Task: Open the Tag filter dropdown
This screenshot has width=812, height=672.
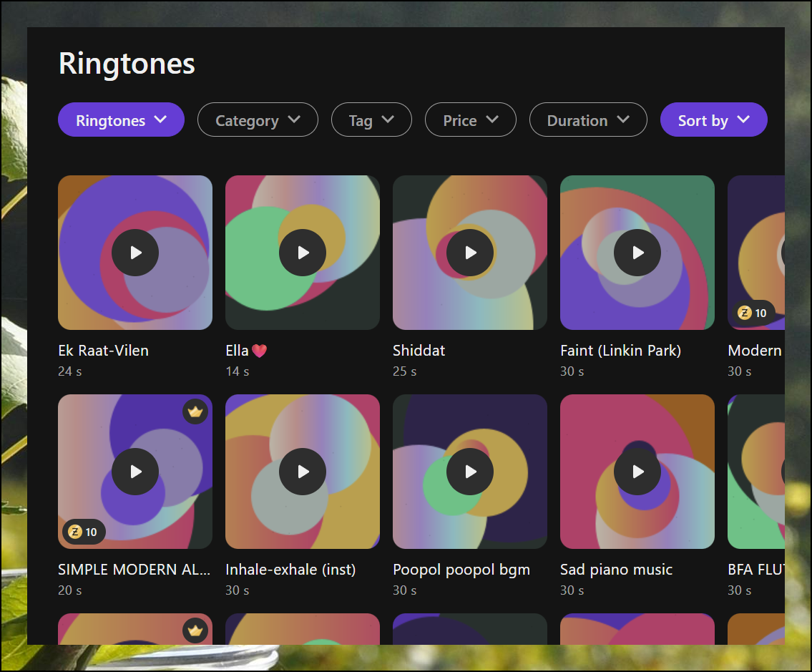Action: click(x=371, y=120)
